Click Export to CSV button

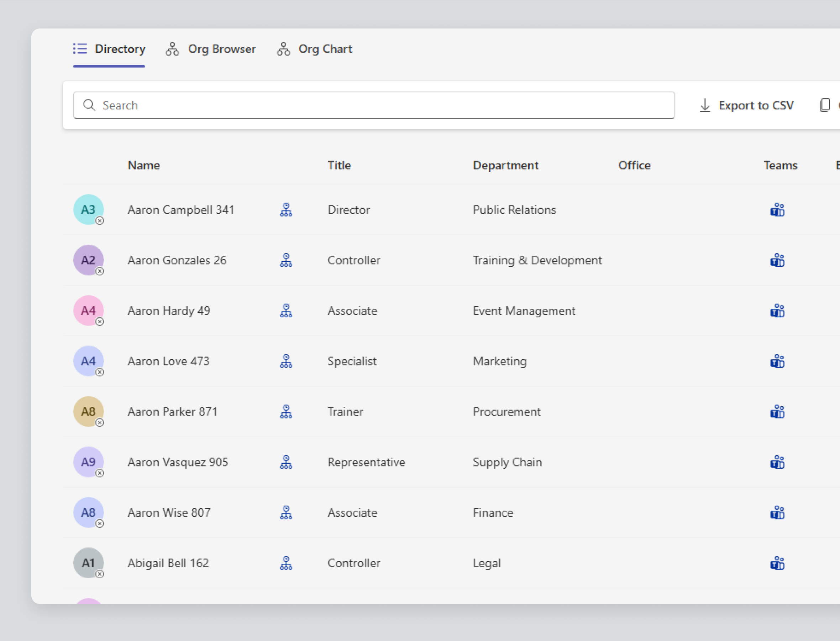747,105
